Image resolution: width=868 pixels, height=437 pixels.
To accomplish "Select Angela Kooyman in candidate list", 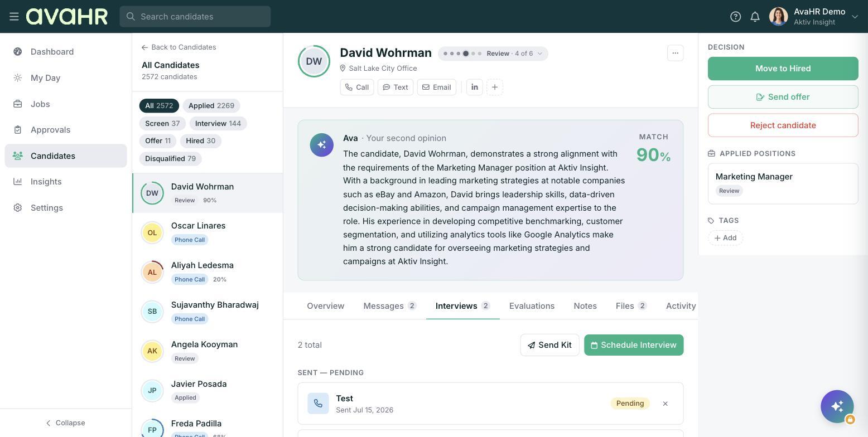I will click(208, 351).
